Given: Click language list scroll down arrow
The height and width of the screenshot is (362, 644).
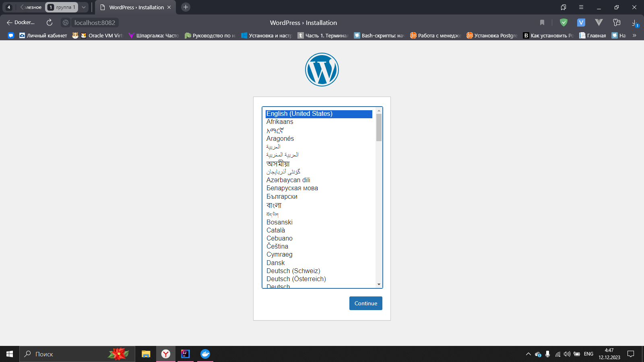Looking at the screenshot, I should coord(379,284).
